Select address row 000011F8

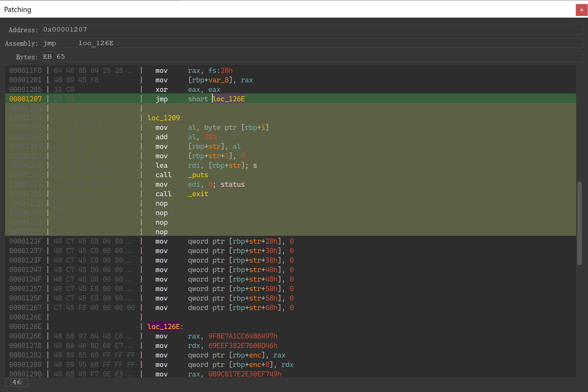[290, 70]
